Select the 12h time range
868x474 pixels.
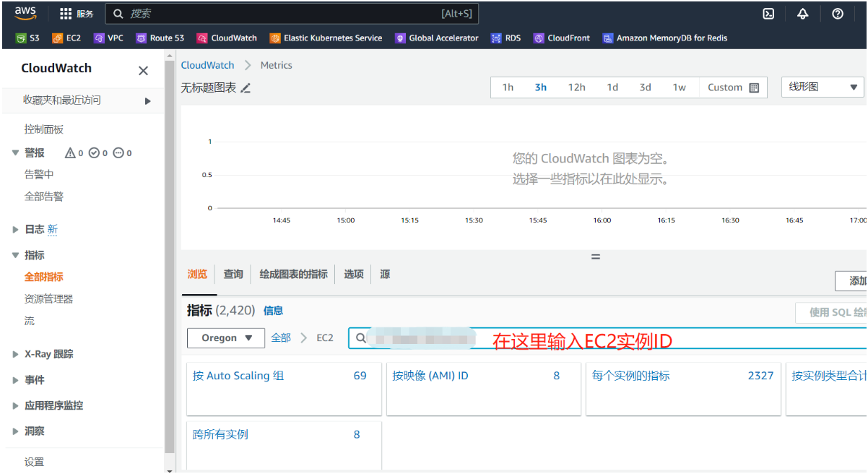576,87
